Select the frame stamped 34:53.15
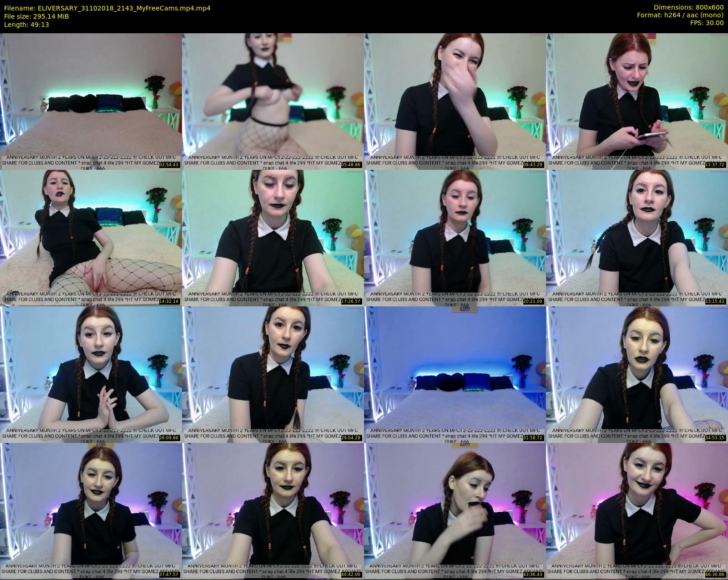This screenshot has width=728, height=580. click(637, 374)
